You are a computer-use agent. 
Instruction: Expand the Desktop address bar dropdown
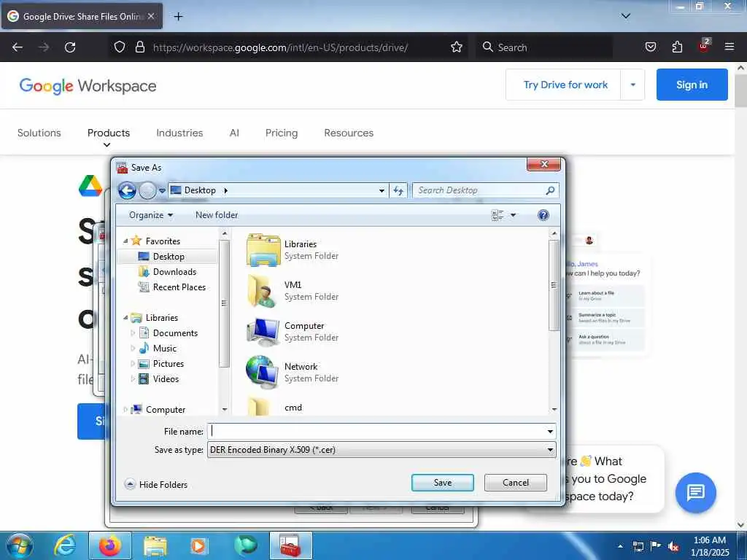pos(382,190)
